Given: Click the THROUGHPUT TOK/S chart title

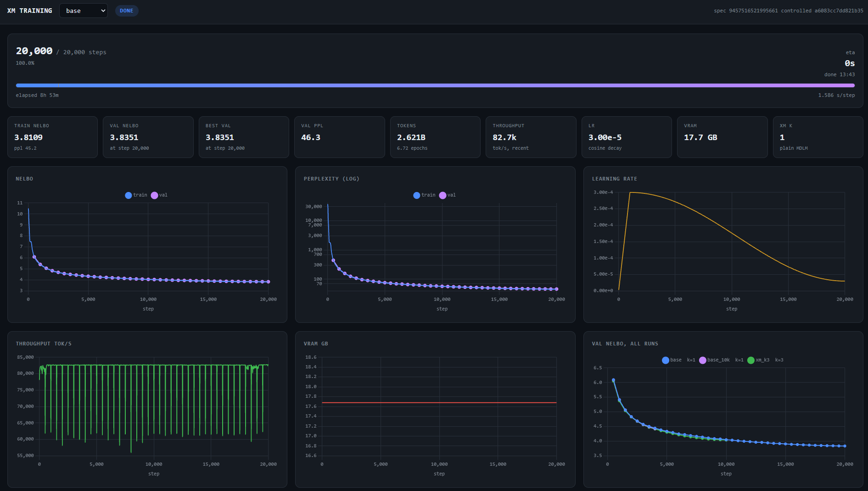Looking at the screenshot, I should (44, 344).
